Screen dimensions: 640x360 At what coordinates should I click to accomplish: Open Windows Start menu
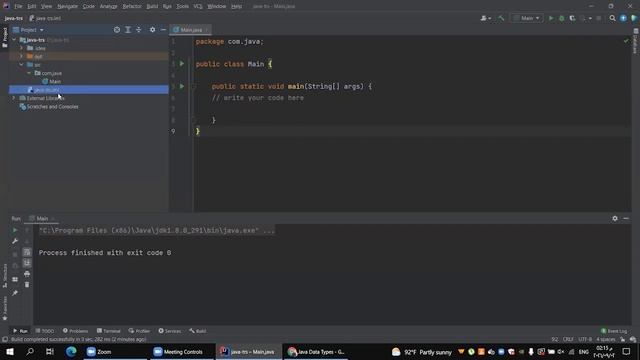tap(10, 352)
